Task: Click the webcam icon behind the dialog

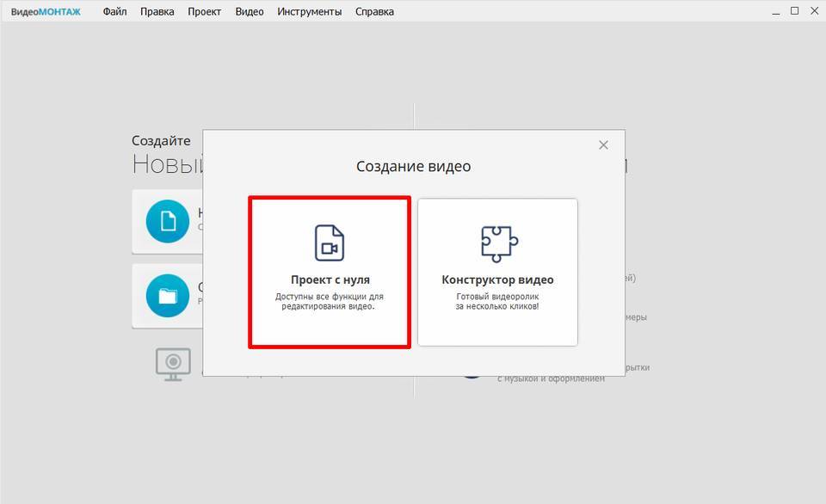Action: tap(173, 362)
